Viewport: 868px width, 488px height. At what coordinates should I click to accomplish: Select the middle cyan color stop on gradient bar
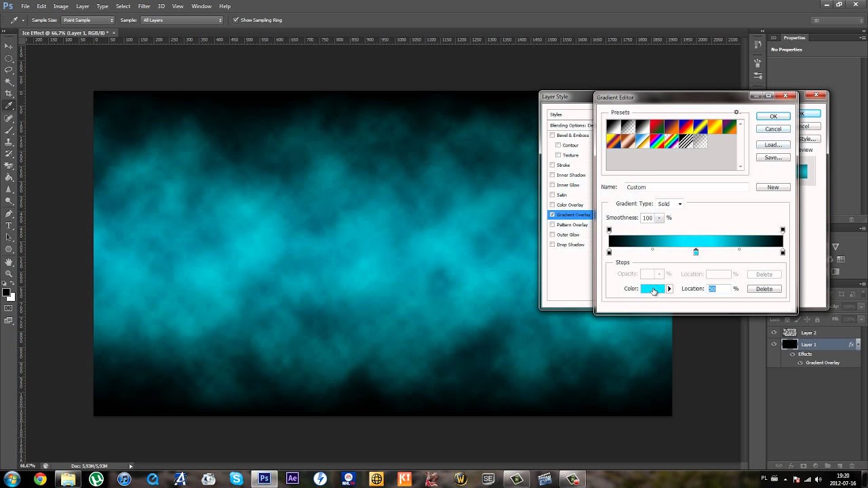click(x=696, y=252)
